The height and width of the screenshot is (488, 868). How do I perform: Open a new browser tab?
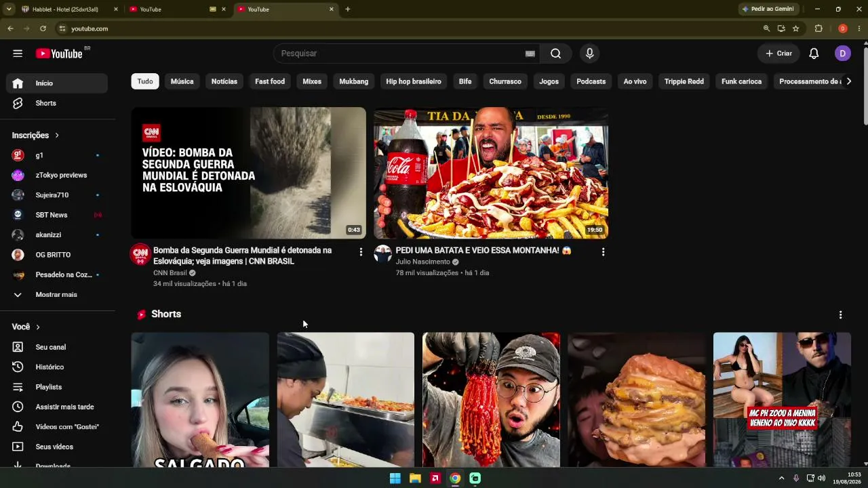pyautogui.click(x=347, y=9)
